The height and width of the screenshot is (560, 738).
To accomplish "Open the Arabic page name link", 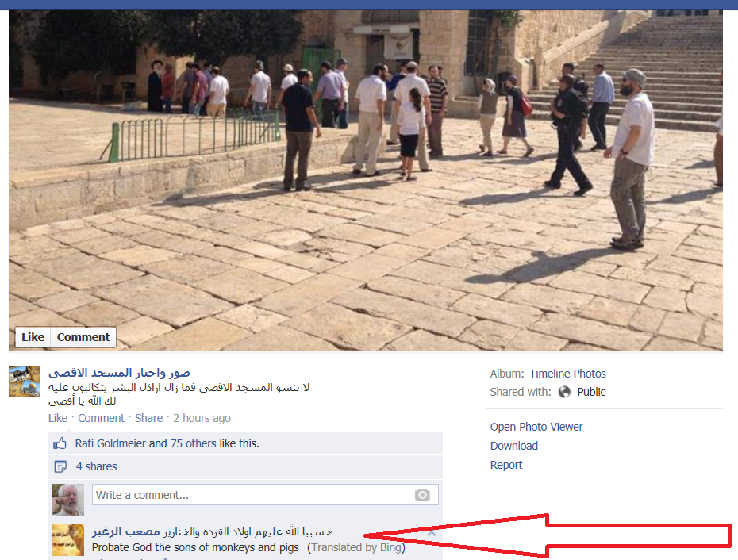I will (x=119, y=373).
